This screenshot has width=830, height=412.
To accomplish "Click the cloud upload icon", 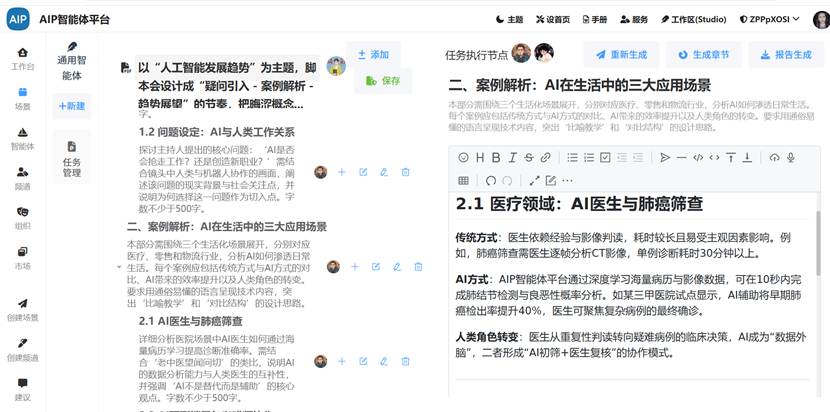I will point(774,157).
